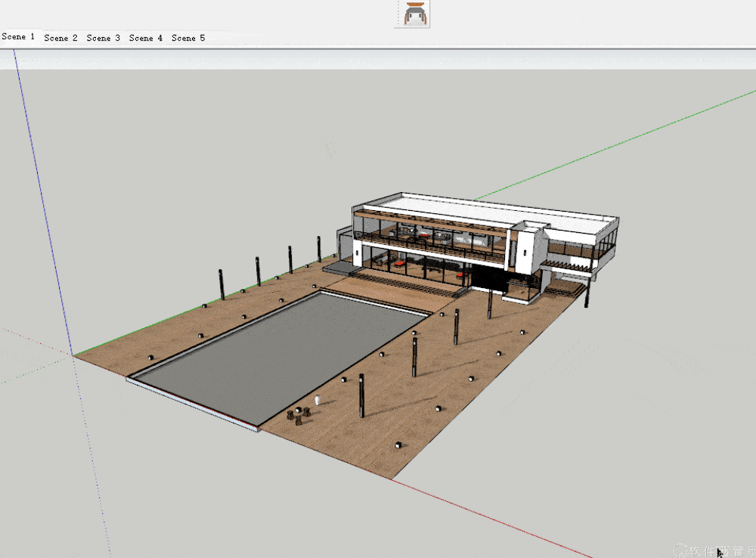Switch to the Scene 1 tab
The image size is (756, 558).
[x=18, y=36]
